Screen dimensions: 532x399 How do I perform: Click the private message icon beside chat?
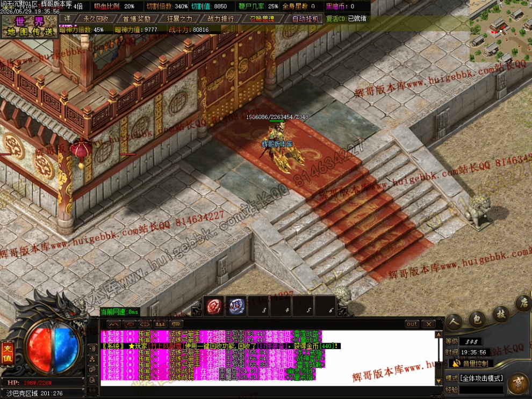click(92, 369)
